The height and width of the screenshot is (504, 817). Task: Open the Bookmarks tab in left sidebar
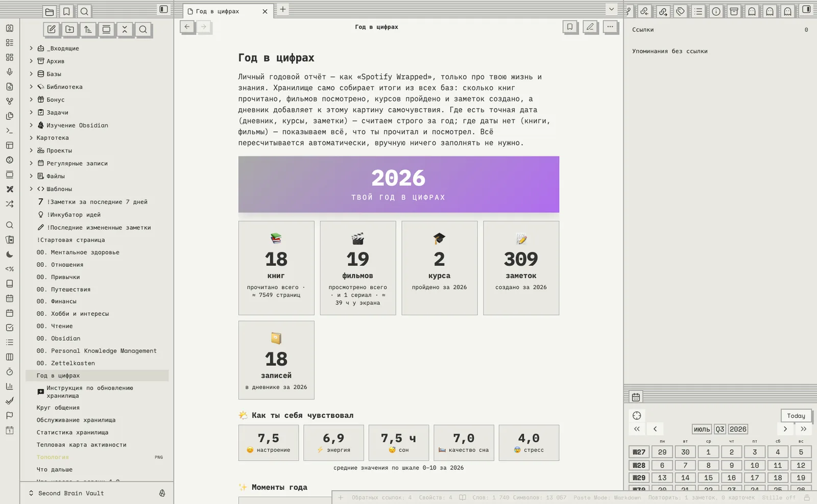point(66,11)
